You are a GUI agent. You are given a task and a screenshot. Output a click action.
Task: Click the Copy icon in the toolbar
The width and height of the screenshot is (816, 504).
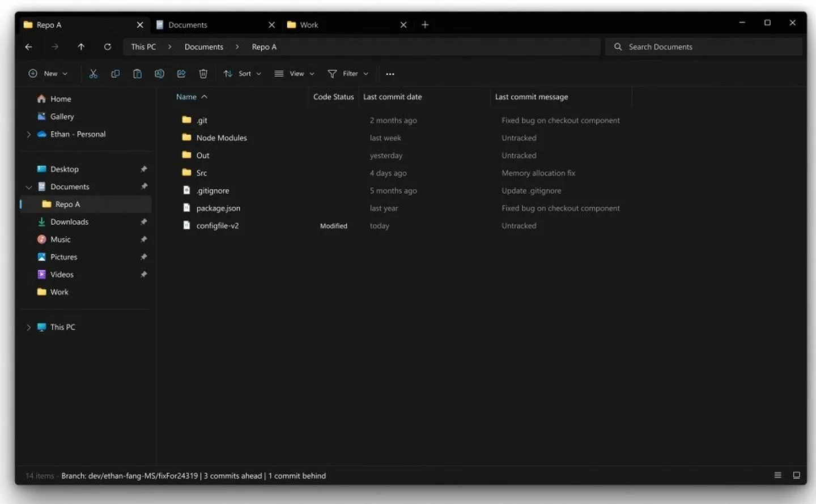coord(116,74)
